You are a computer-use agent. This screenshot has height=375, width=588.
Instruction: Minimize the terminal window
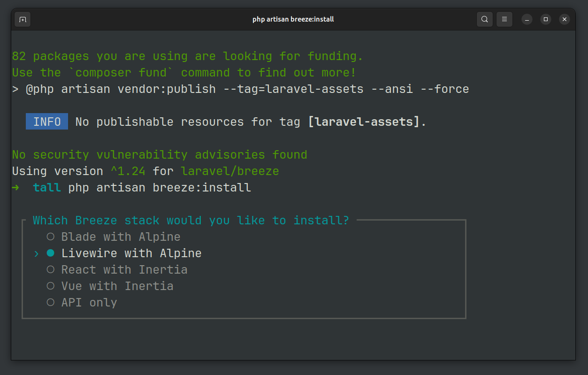527,19
